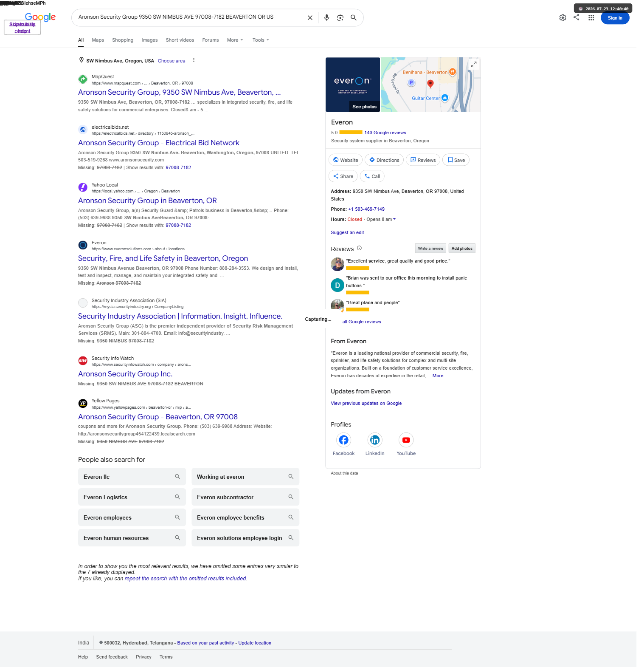The width and height of the screenshot is (644, 667).
Task: Open Everon's YouTube profile icon
Action: click(x=406, y=440)
